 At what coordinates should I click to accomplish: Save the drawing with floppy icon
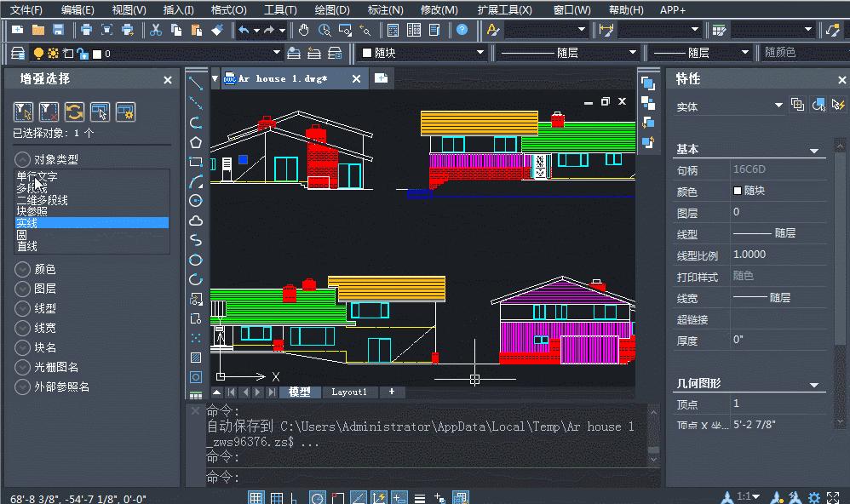click(59, 30)
